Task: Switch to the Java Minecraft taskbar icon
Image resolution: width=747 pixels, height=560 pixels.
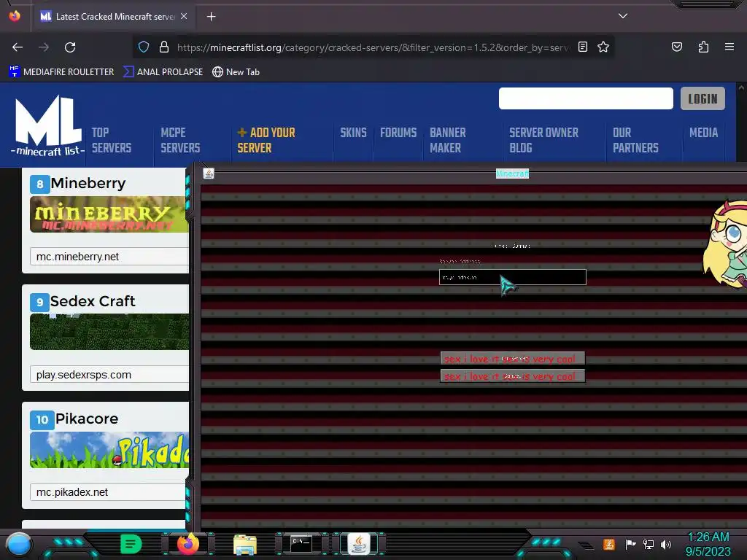Action: (359, 544)
